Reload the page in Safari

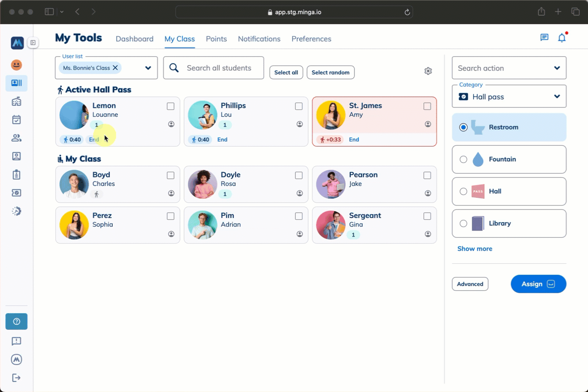[407, 12]
